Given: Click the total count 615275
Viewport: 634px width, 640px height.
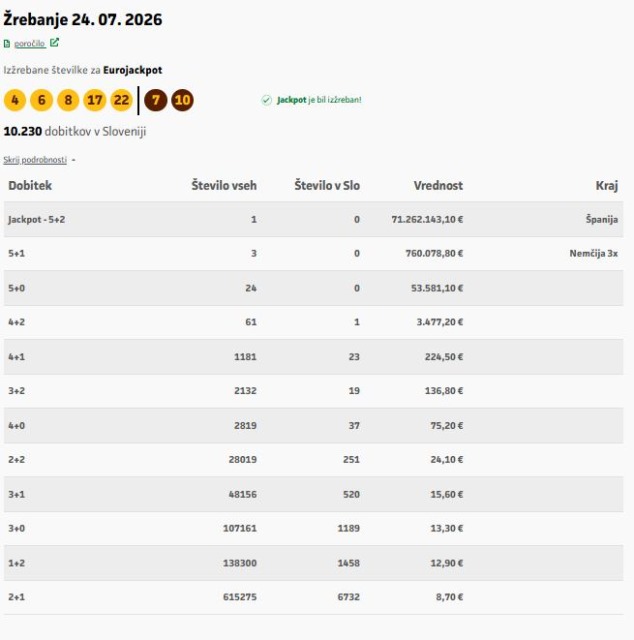Looking at the screenshot, I should pyautogui.click(x=240, y=597).
